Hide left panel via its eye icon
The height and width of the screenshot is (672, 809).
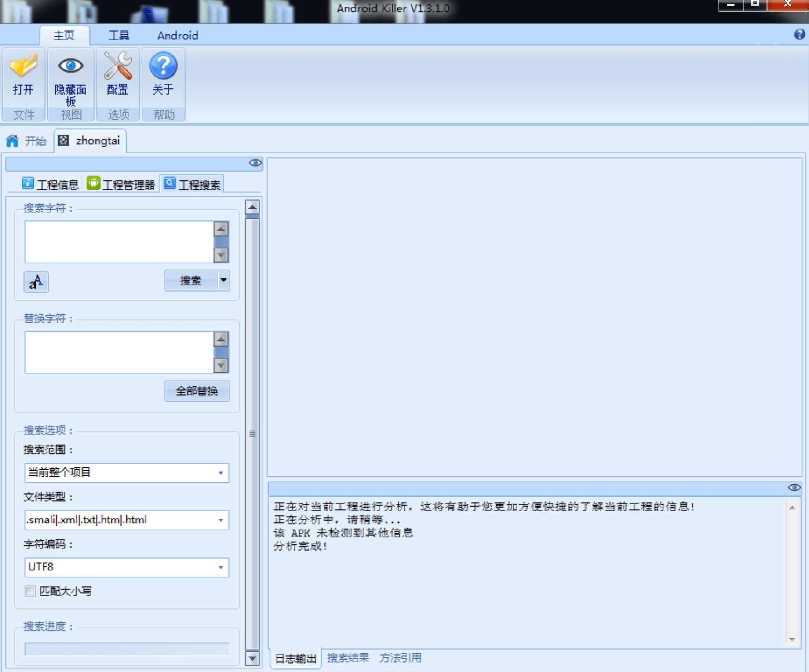255,163
